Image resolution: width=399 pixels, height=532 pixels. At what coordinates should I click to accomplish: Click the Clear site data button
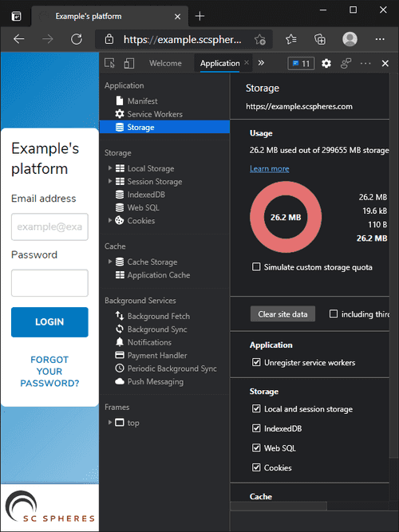click(x=282, y=314)
